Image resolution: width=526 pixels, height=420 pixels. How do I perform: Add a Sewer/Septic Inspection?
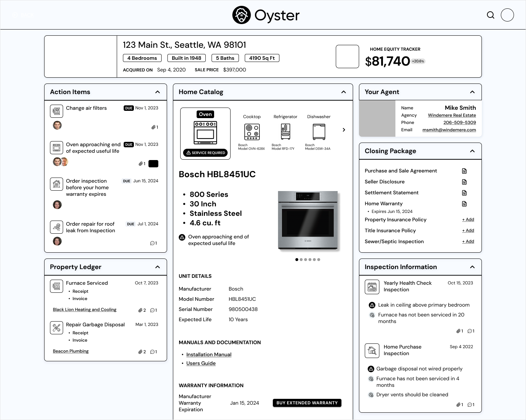(x=468, y=241)
